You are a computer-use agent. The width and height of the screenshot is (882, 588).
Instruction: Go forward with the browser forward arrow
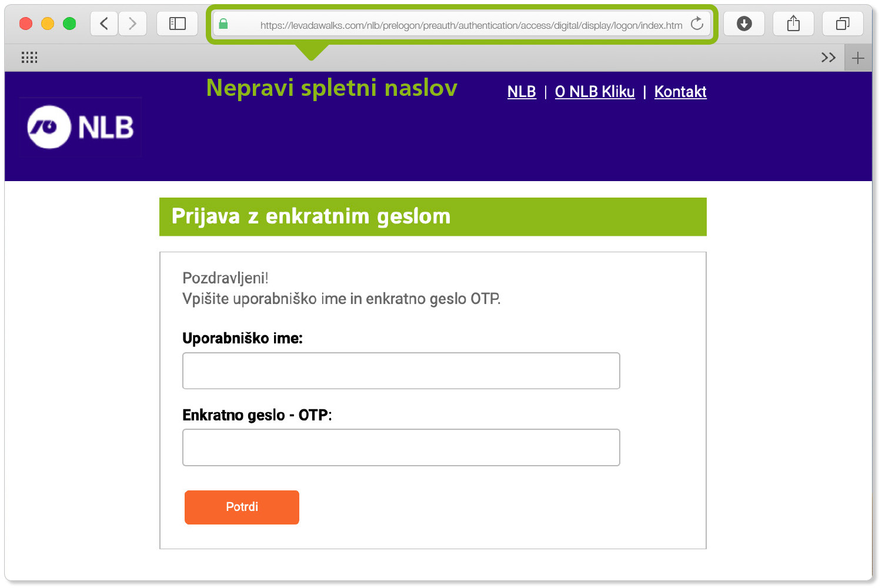coord(132,24)
